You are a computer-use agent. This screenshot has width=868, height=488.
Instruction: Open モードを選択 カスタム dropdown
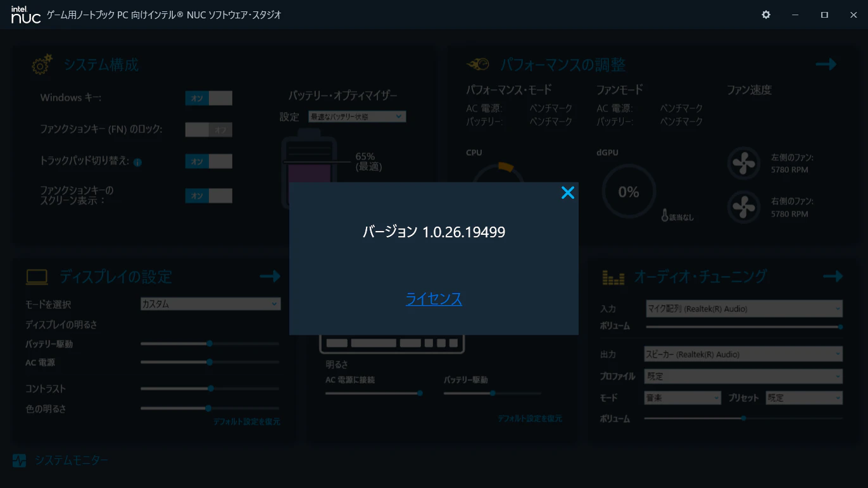[x=210, y=304]
